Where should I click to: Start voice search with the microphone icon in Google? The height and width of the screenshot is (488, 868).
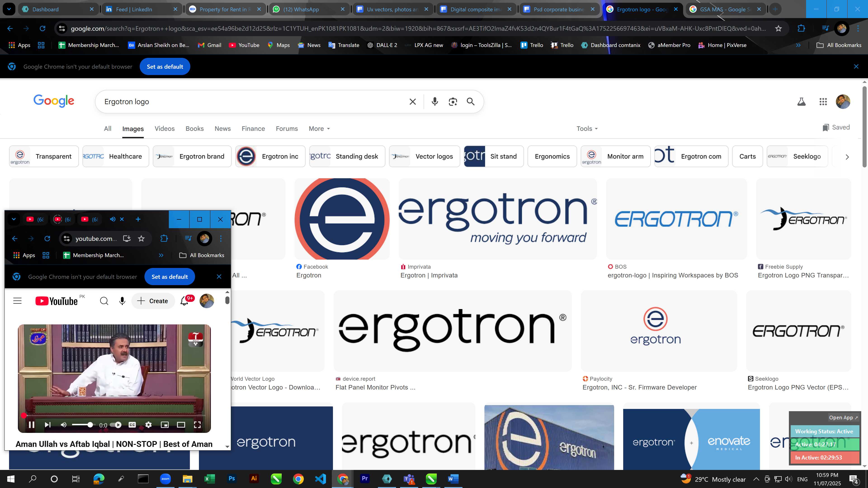[x=435, y=101]
